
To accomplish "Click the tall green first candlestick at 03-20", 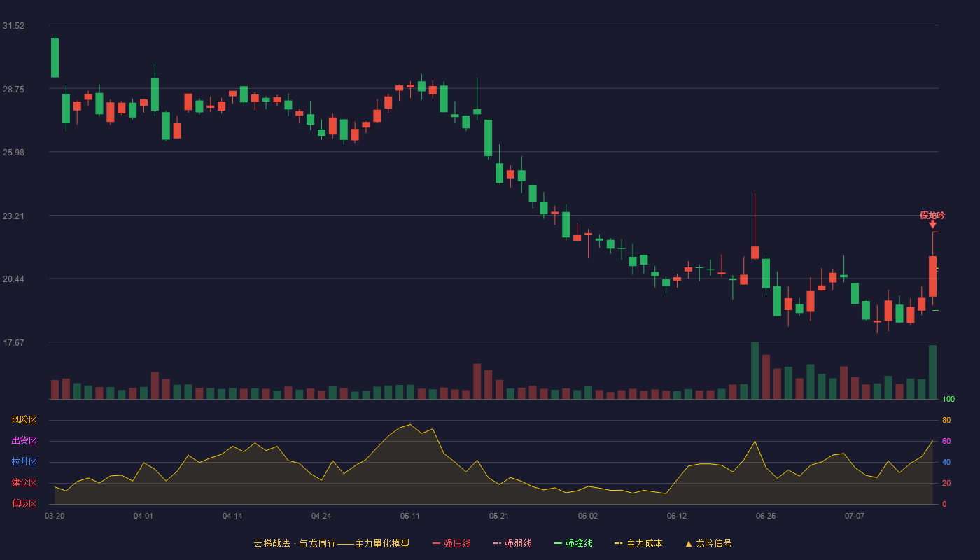I will point(55,57).
